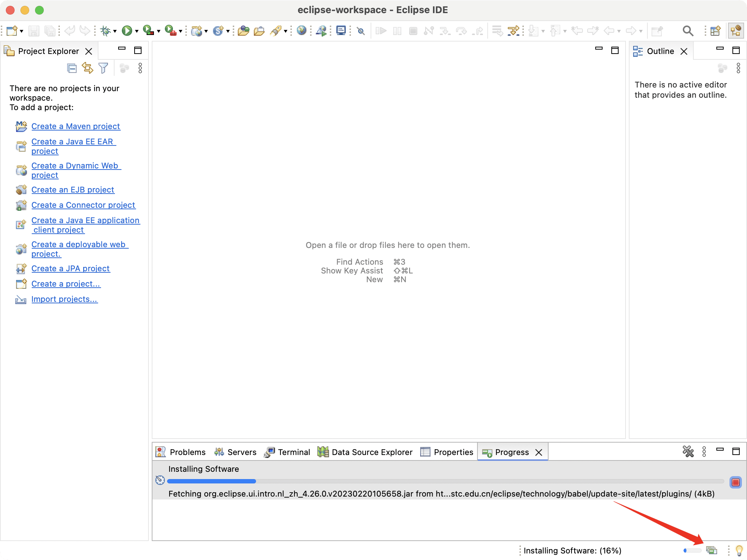The width and height of the screenshot is (747, 560).
Task: Click the status bar progress view icon
Action: [711, 550]
